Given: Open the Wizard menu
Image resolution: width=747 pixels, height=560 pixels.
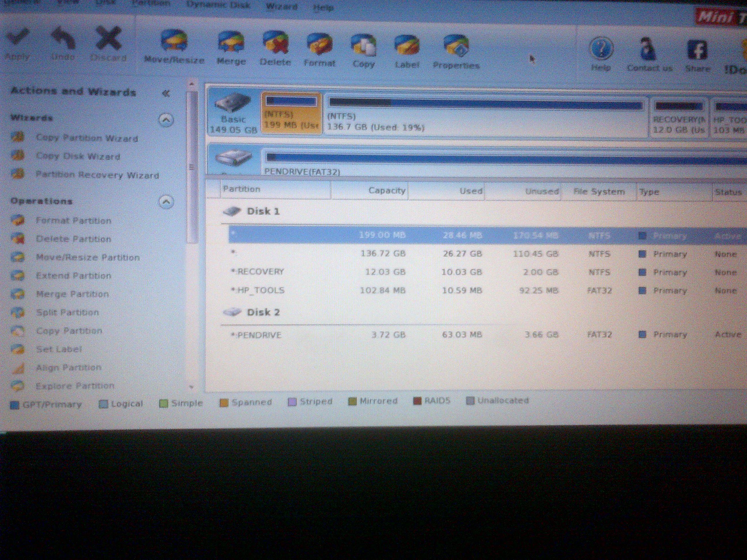Looking at the screenshot, I should point(282,6).
